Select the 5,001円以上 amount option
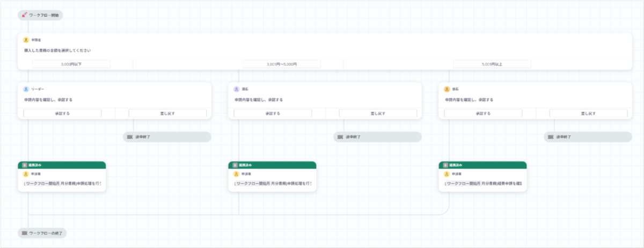Screen dimensions: 644x248 [x=492, y=64]
